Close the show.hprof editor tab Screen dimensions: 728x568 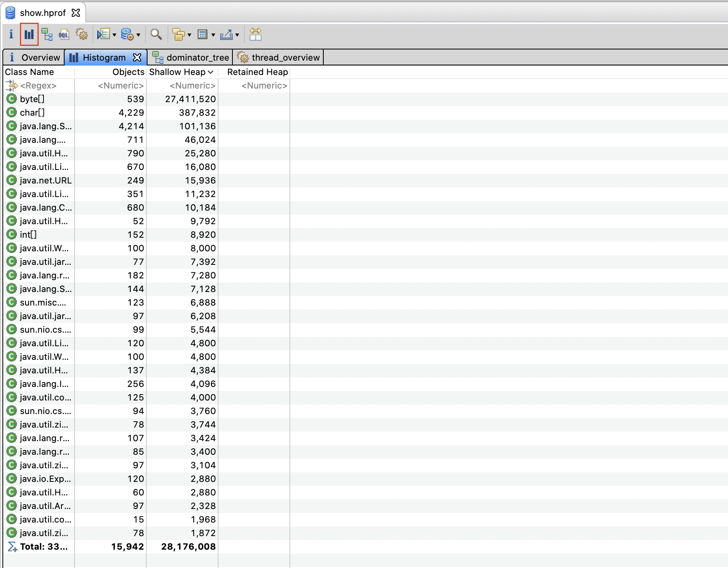76,13
